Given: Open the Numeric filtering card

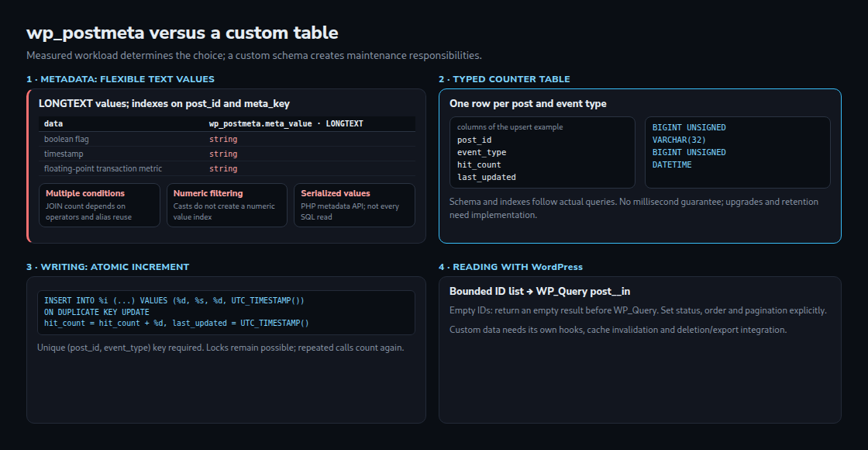Looking at the screenshot, I should (227, 205).
